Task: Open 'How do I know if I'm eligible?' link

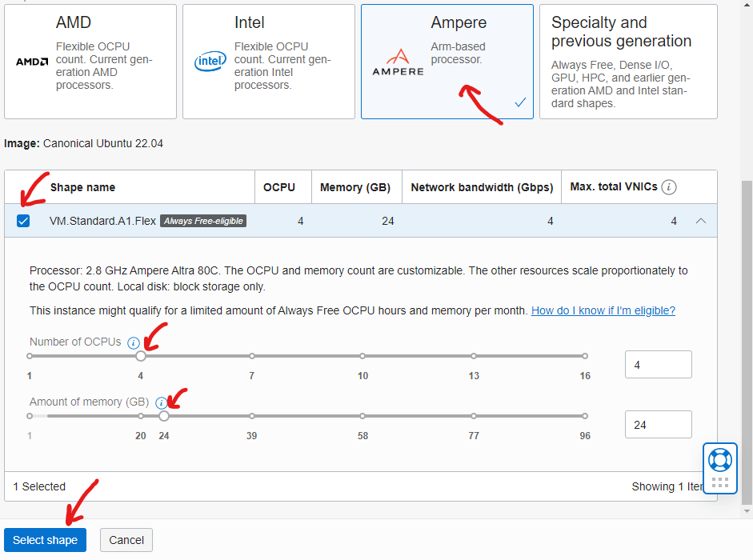Action: pos(603,310)
